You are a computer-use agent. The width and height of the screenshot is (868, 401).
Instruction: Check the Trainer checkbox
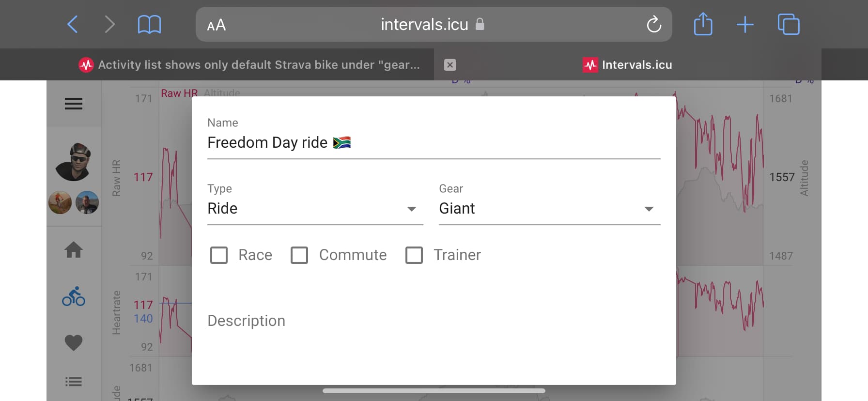414,255
